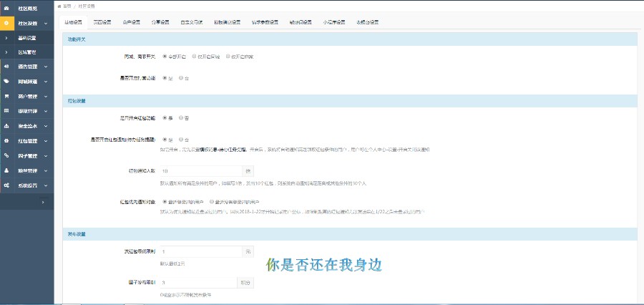Click the 圈子发布限制 input field
This screenshot has width=644, height=305.
[198, 282]
